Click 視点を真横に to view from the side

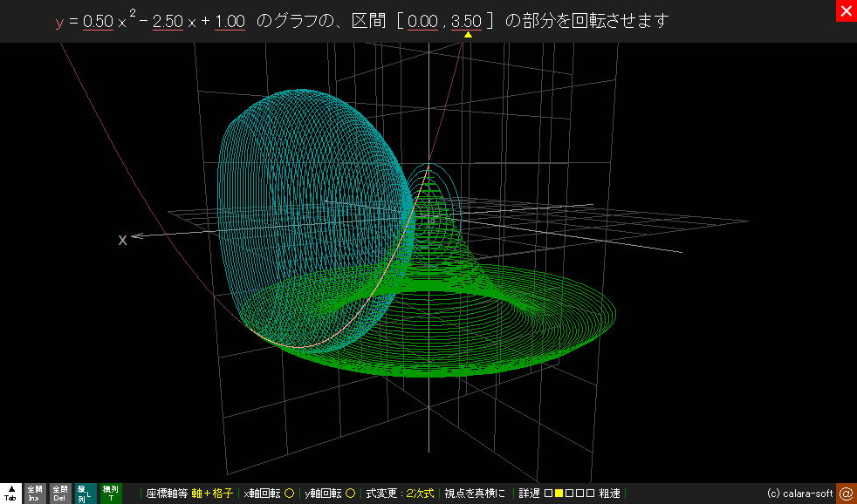[x=475, y=494]
